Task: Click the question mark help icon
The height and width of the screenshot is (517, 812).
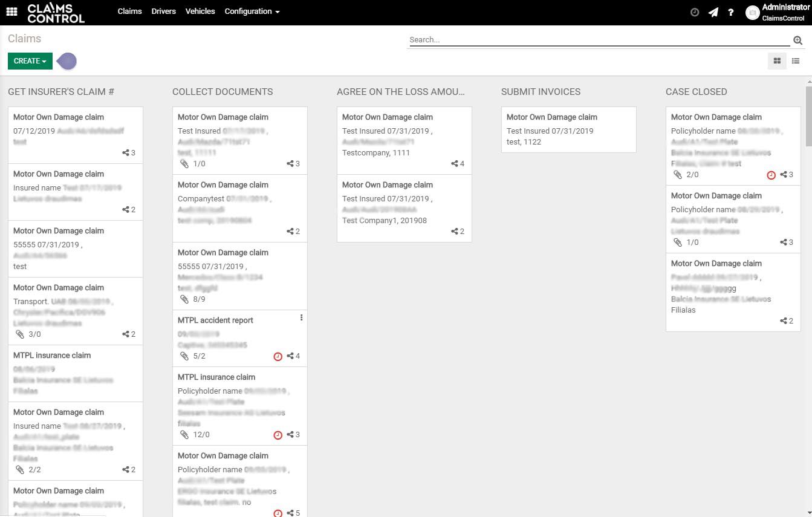Action: coord(731,12)
